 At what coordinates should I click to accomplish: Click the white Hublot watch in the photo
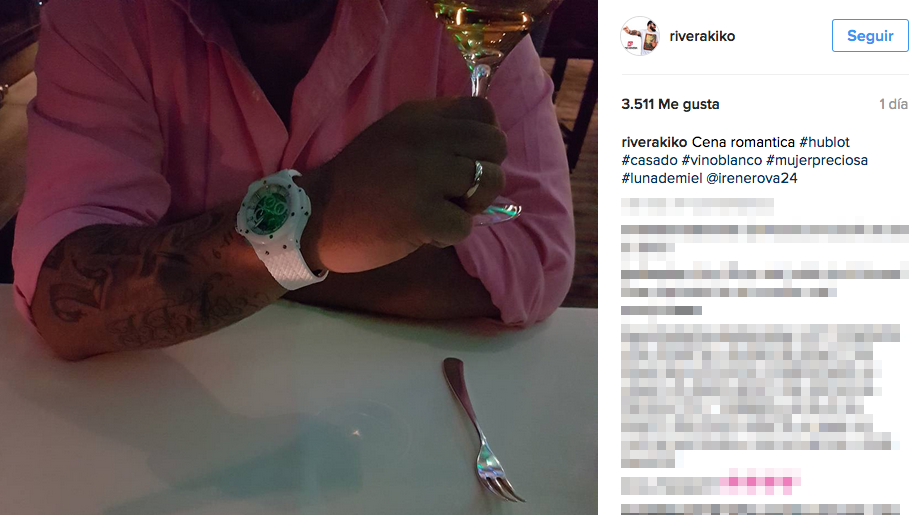click(276, 226)
